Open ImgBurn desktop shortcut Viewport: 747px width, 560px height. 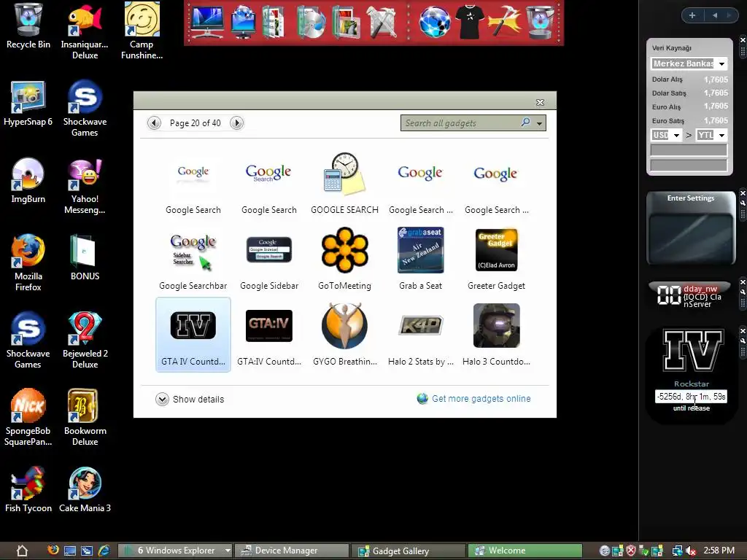28,181
